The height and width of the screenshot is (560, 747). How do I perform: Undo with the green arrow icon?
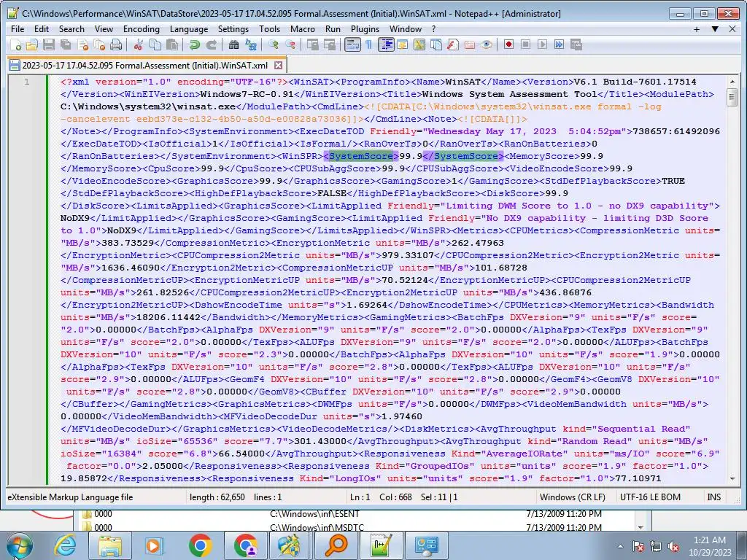click(194, 44)
